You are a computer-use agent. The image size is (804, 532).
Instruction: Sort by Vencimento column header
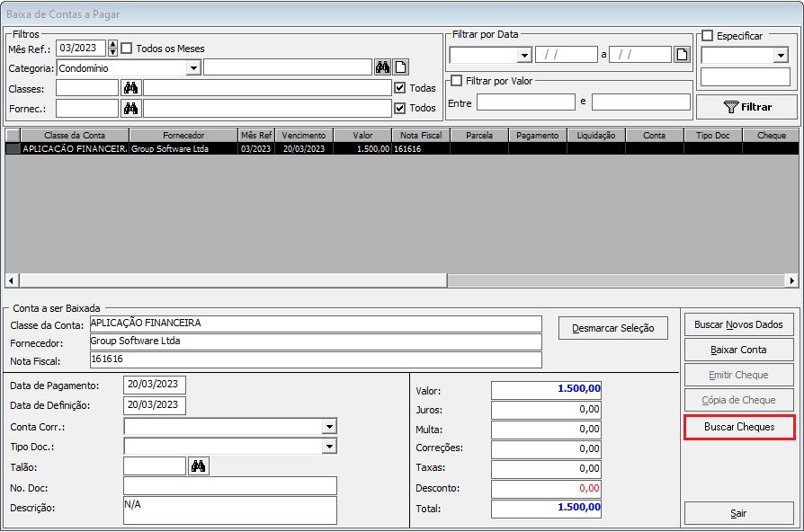(x=304, y=136)
